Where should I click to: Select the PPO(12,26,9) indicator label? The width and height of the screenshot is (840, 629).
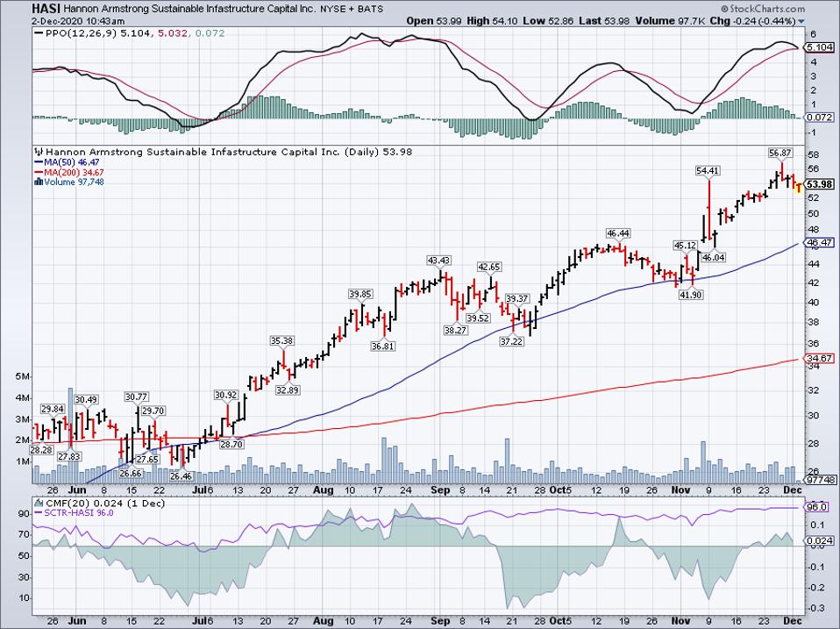pyautogui.click(x=81, y=33)
